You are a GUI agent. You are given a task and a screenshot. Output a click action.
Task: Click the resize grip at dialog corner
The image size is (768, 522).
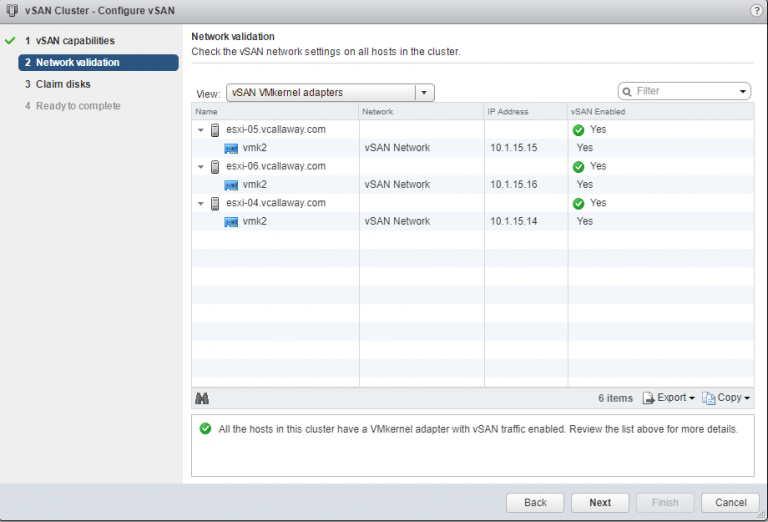pyautogui.click(x=761, y=514)
